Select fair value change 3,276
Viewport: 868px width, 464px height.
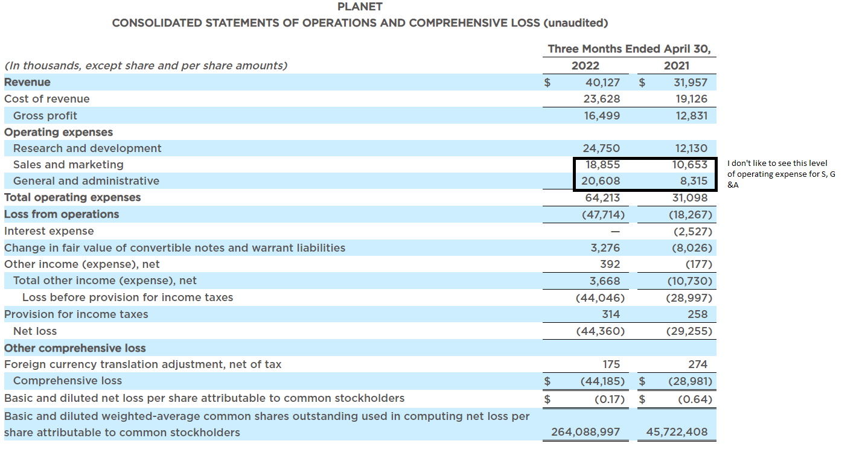click(605, 248)
